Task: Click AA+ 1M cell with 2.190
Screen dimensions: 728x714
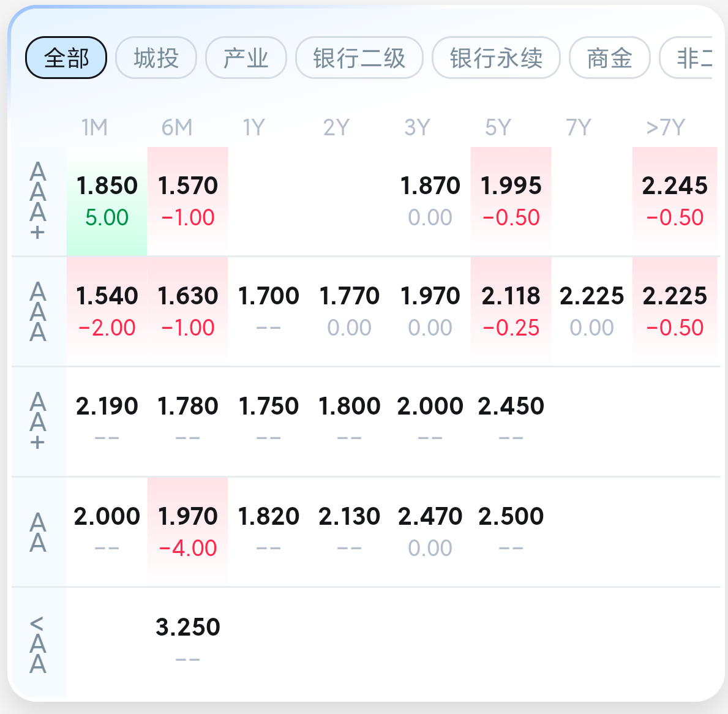Action: (107, 421)
